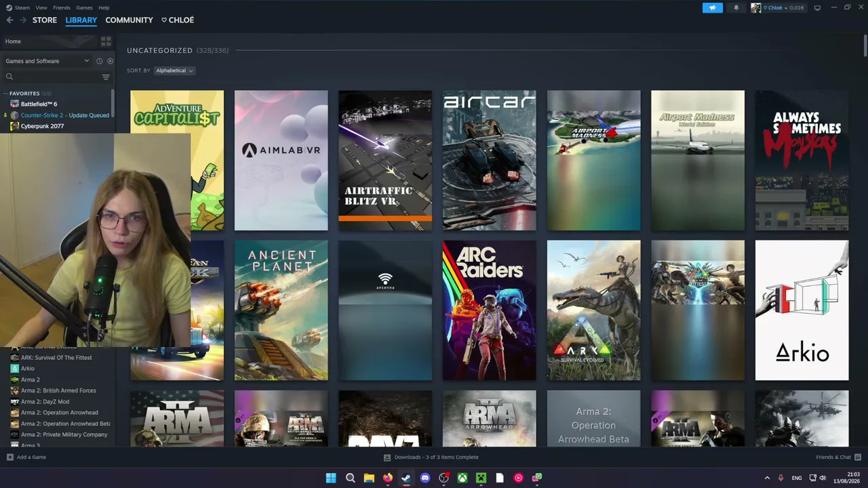Open the Ancient Planet game tile
The image size is (868, 488).
(281, 310)
